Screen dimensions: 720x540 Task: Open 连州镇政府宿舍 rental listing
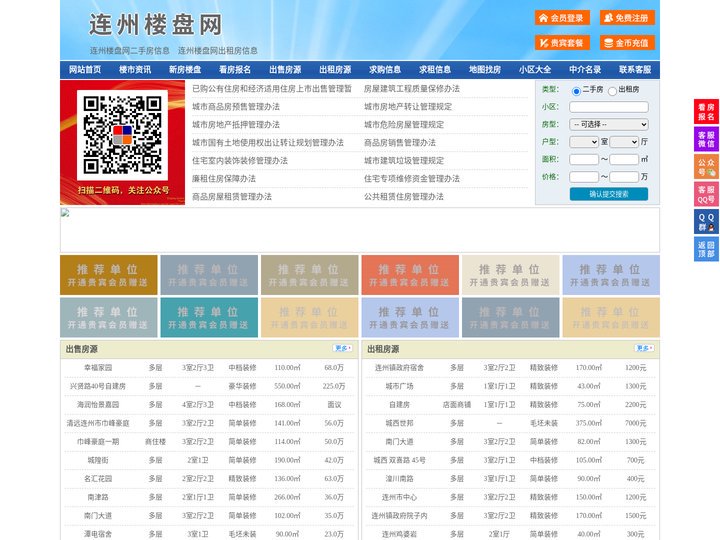pyautogui.click(x=399, y=368)
